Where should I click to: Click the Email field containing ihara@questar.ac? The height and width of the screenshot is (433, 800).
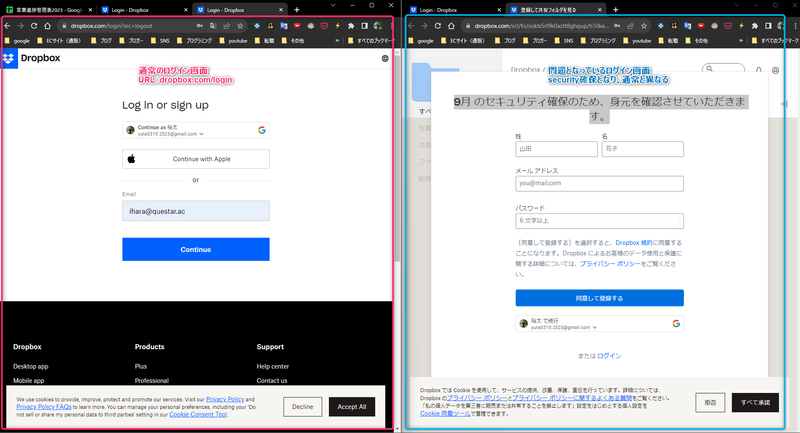[x=196, y=211]
